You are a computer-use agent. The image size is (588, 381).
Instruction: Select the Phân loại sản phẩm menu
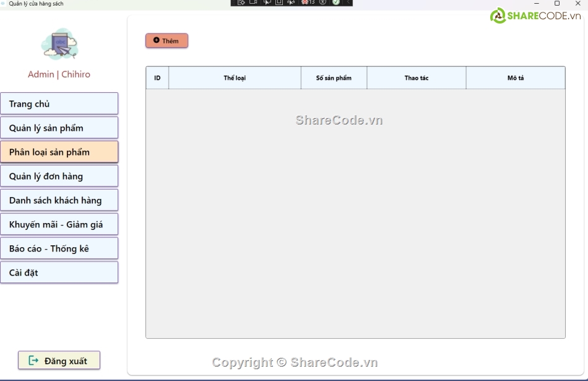pos(59,152)
